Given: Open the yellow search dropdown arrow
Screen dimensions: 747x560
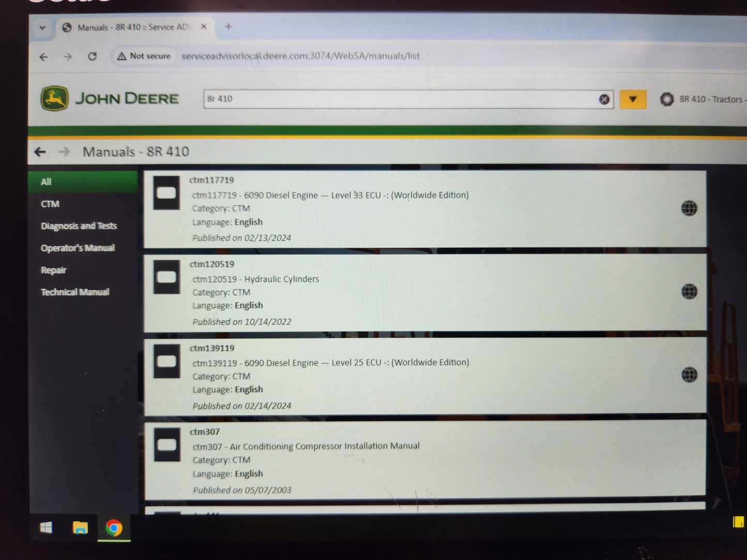Looking at the screenshot, I should (x=633, y=99).
